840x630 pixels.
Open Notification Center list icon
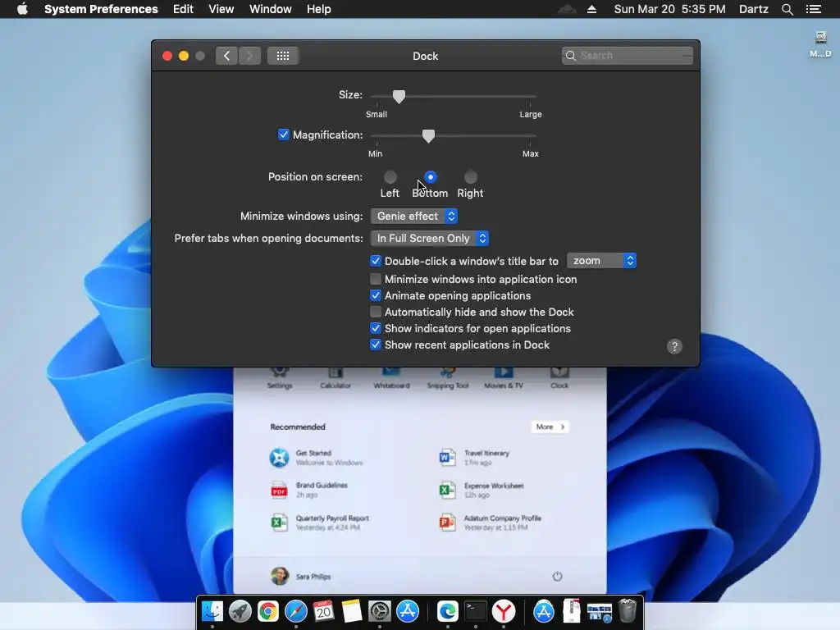(x=814, y=9)
